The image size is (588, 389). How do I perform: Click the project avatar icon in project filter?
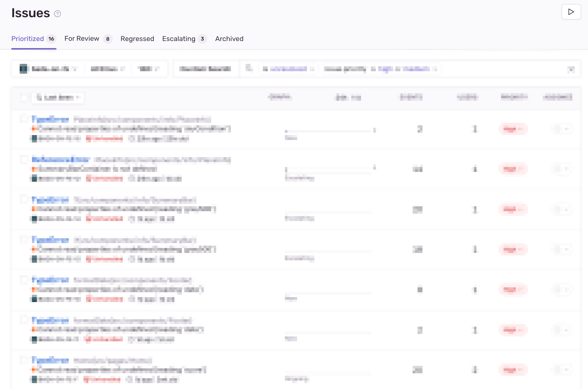tap(23, 69)
